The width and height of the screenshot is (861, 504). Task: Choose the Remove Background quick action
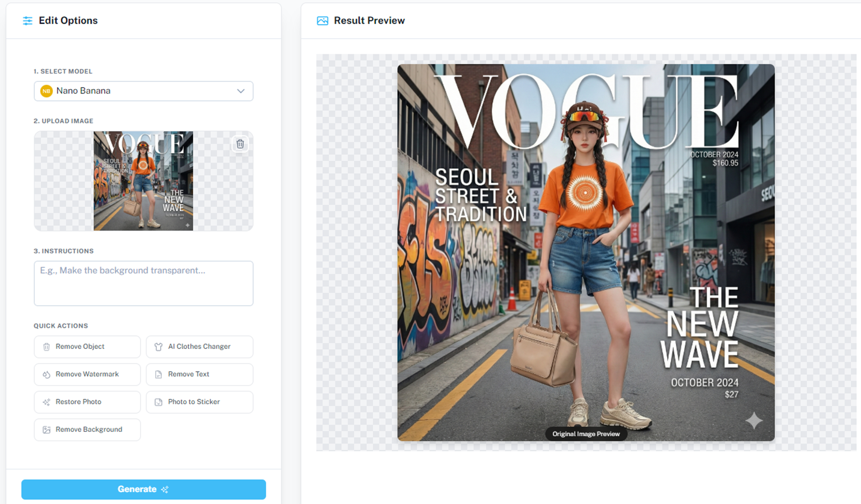coord(89,430)
